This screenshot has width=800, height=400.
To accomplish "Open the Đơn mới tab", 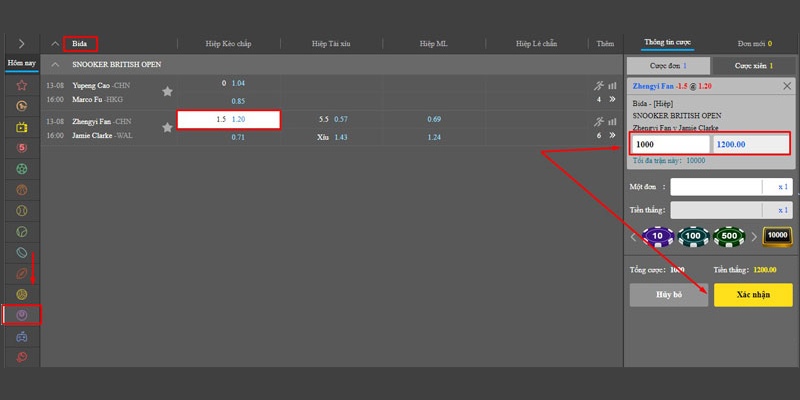I will click(751, 43).
